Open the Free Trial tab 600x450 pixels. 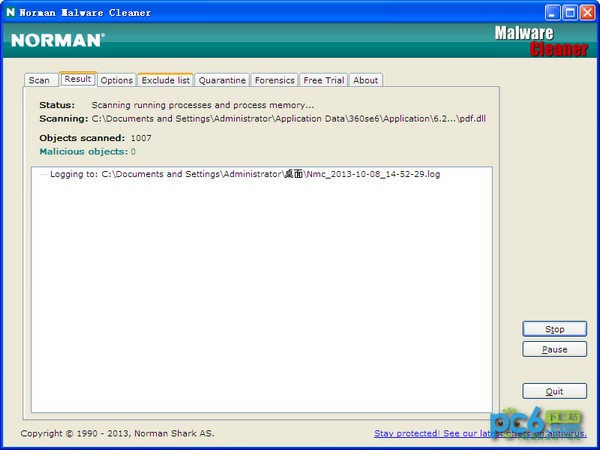click(x=324, y=80)
